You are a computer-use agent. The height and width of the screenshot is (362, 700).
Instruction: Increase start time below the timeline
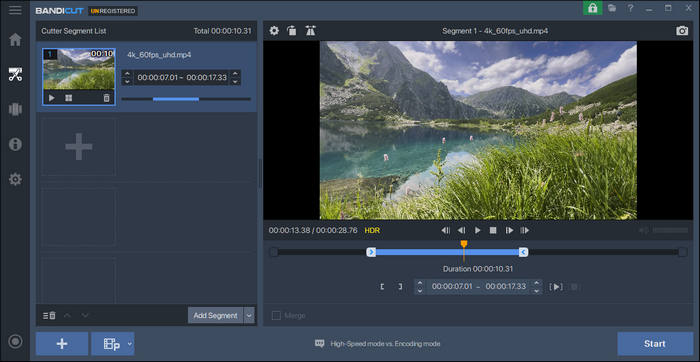tap(419, 283)
